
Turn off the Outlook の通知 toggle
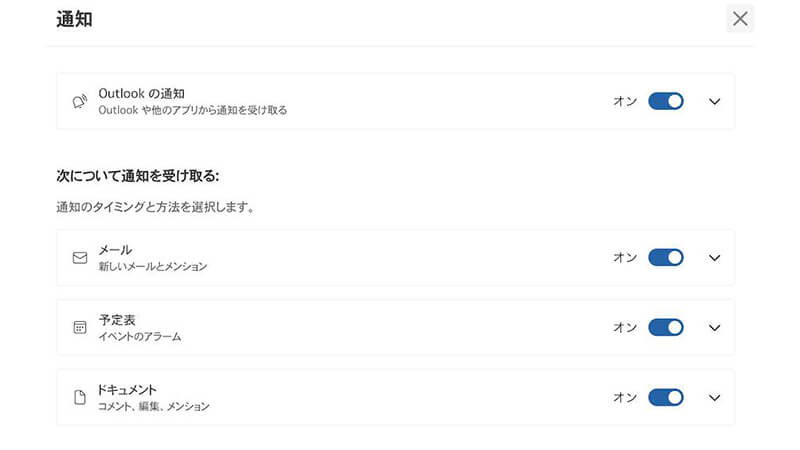[666, 101]
